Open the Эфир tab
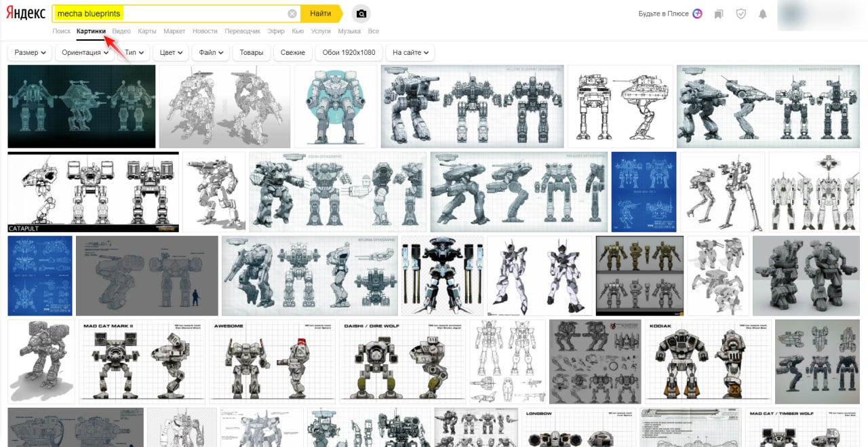Viewport: 868px width, 447px height. coord(276,31)
